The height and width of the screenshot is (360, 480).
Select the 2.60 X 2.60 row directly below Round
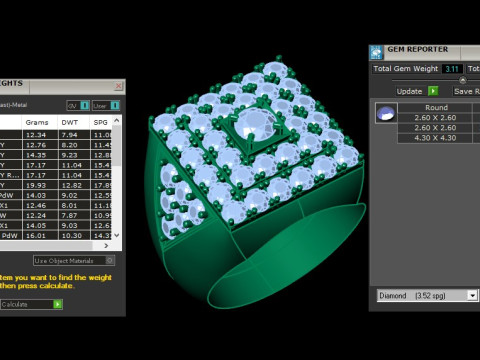[x=435, y=118]
